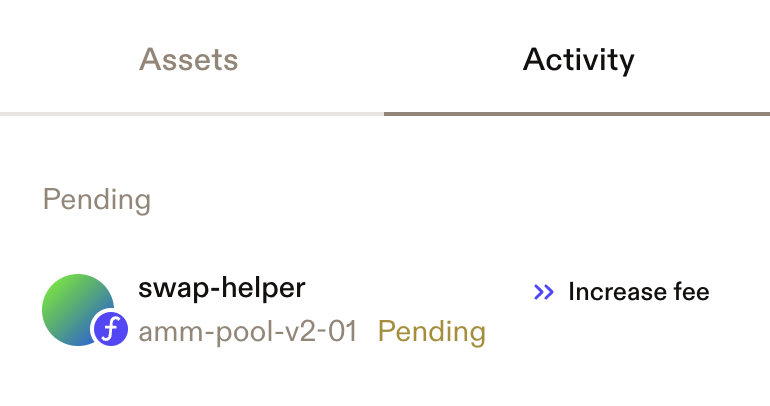Click the light underline beneath Assets

tap(192, 114)
